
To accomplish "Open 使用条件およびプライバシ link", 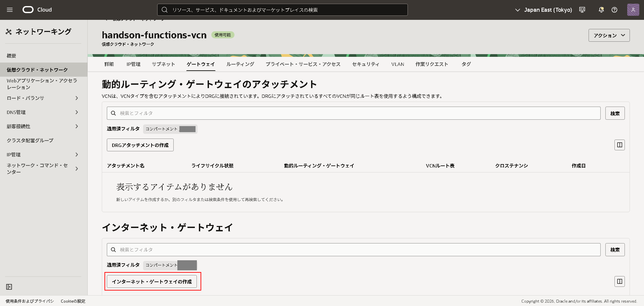I will click(x=30, y=301).
